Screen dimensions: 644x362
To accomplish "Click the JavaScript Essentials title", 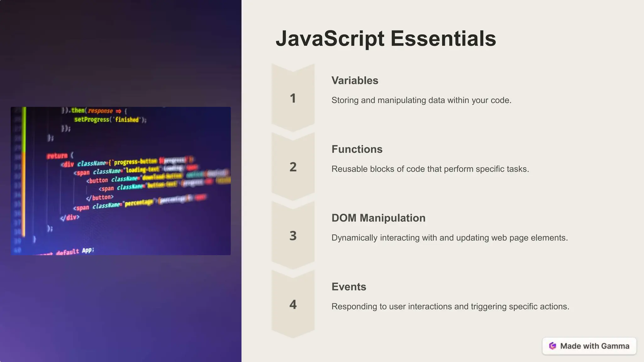I will coord(386,39).
